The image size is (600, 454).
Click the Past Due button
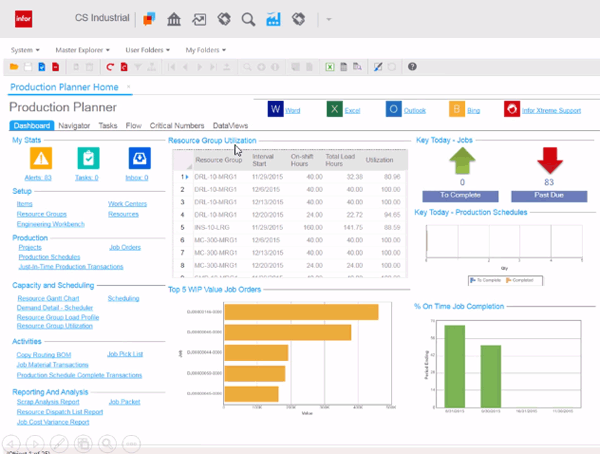pyautogui.click(x=549, y=196)
